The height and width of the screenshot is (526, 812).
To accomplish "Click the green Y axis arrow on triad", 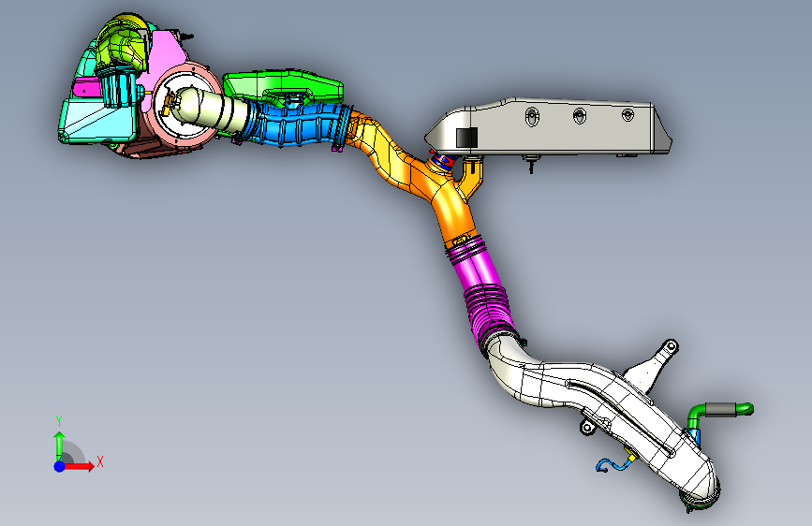I will click(x=59, y=445).
